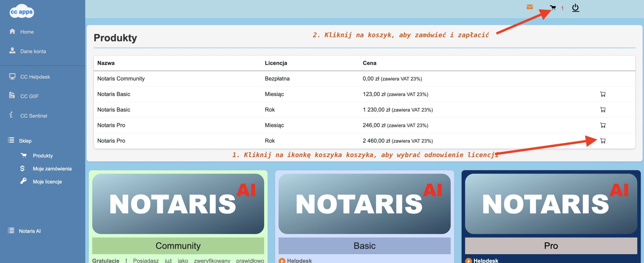Add Notaris Pro monthly license to cart
This screenshot has height=263, width=644.
pos(603,125)
